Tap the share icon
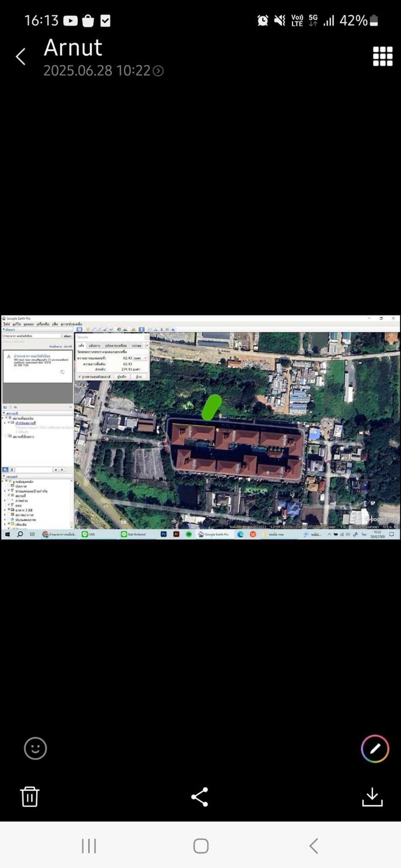This screenshot has width=401, height=868. coord(199,797)
